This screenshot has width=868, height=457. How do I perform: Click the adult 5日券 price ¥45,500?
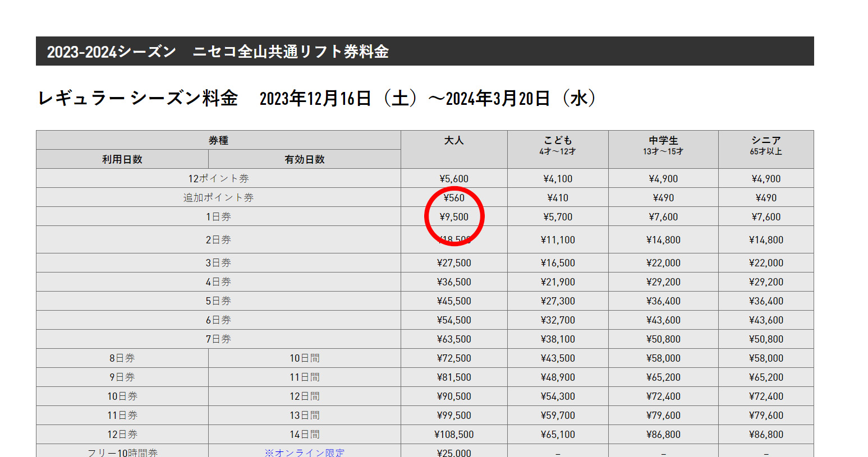click(454, 301)
